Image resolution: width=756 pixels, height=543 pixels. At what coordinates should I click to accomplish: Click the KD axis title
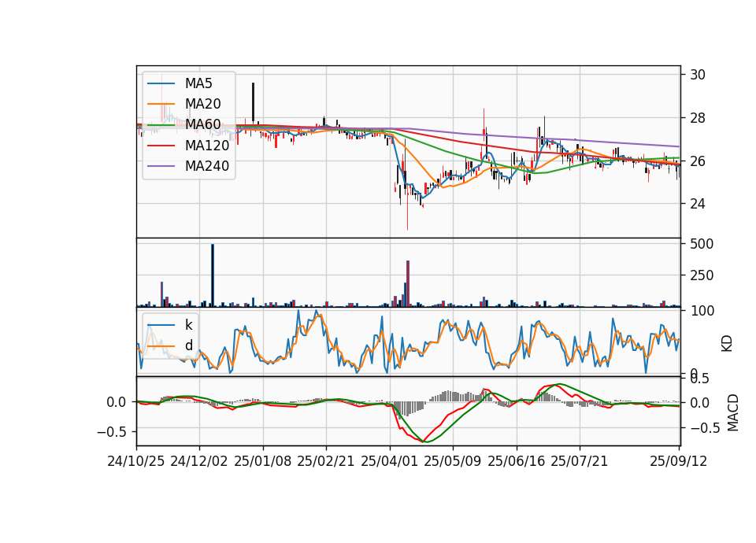727,344
